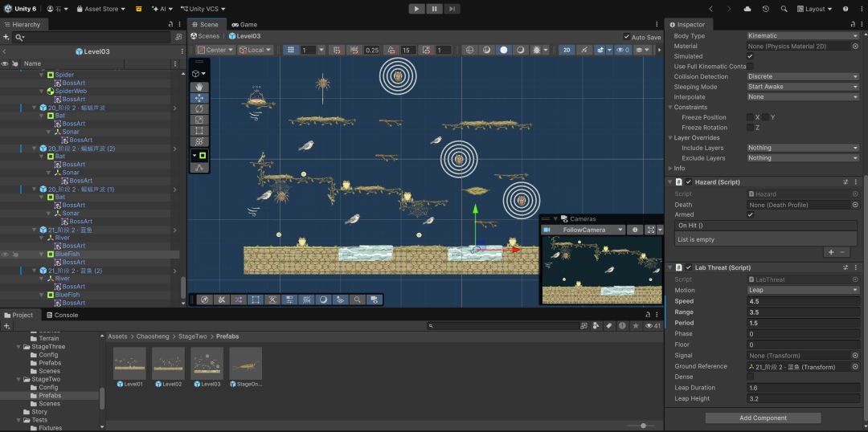Click the scissors tool in bottom scene toolbar
The width and height of the screenshot is (868, 432).
pos(221,300)
